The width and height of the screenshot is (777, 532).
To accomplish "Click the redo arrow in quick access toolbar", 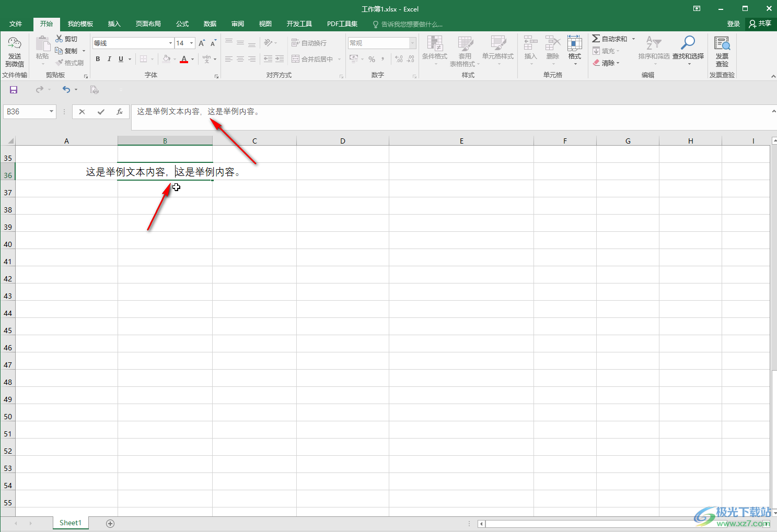I will (x=40, y=90).
